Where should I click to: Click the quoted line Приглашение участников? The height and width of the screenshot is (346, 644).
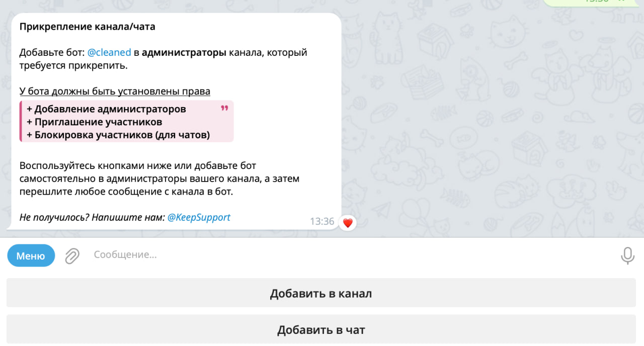click(x=95, y=122)
